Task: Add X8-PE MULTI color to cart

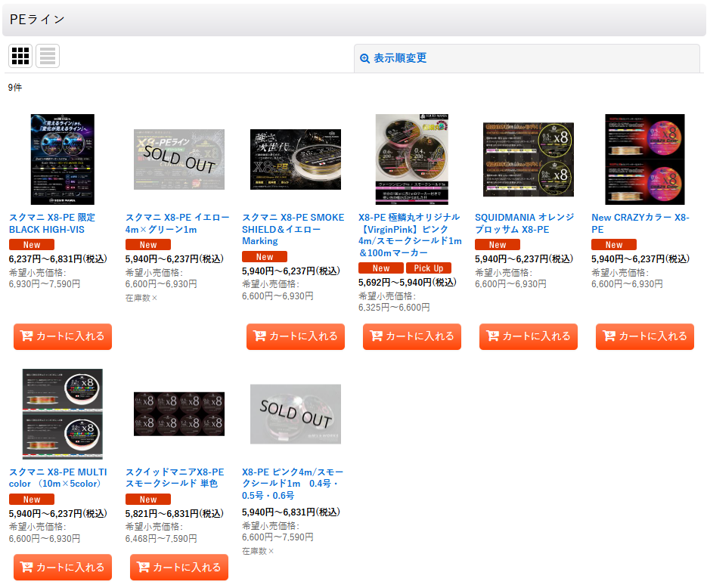Action: click(x=63, y=568)
